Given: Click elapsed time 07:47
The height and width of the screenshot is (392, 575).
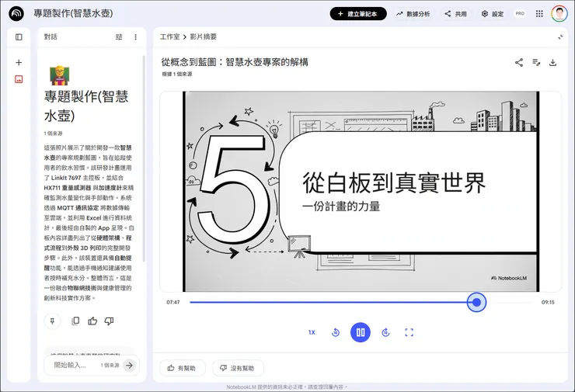Looking at the screenshot, I should pos(173,302).
